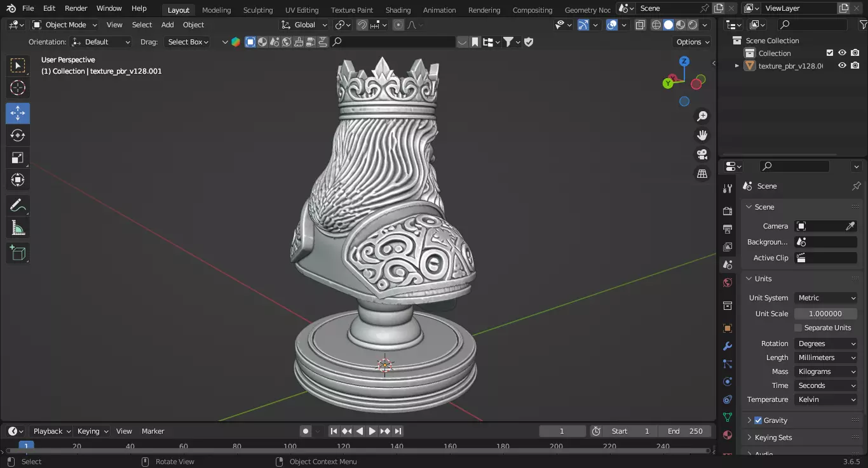
Task: Select the Add Cube tool
Action: (x=18, y=253)
